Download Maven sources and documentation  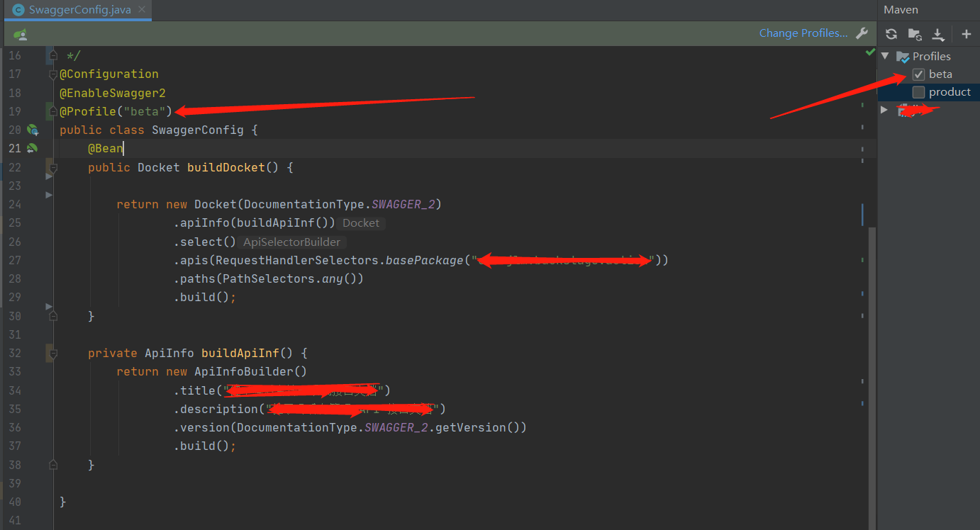(938, 34)
